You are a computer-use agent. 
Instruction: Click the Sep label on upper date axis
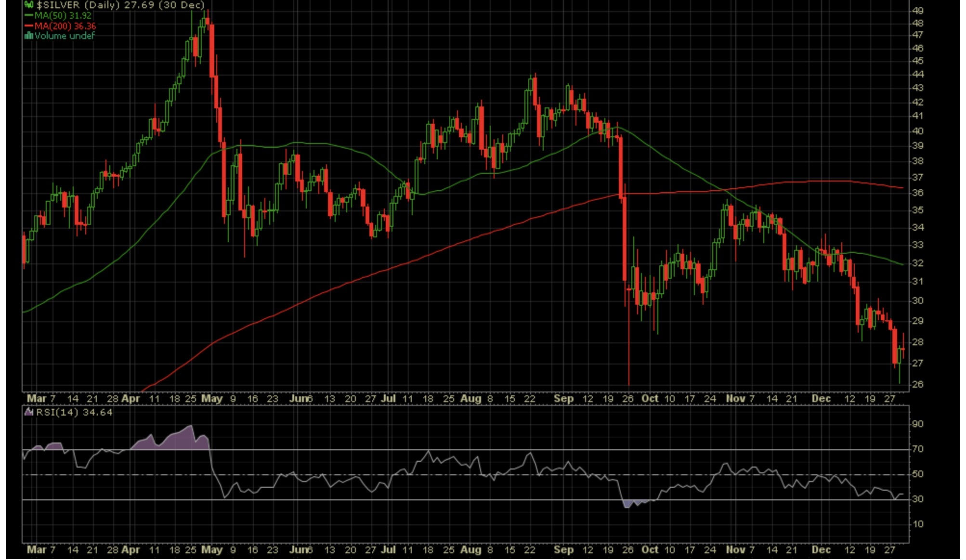point(563,399)
